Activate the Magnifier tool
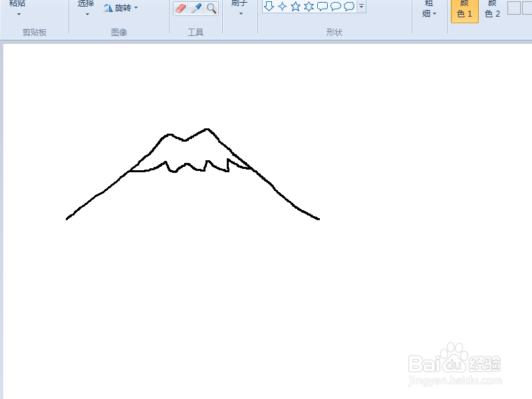Viewport: 532px width, 399px height. (213, 9)
